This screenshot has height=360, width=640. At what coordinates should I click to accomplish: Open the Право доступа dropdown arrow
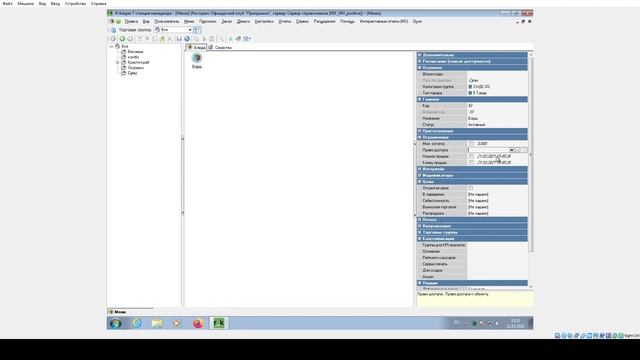511,150
